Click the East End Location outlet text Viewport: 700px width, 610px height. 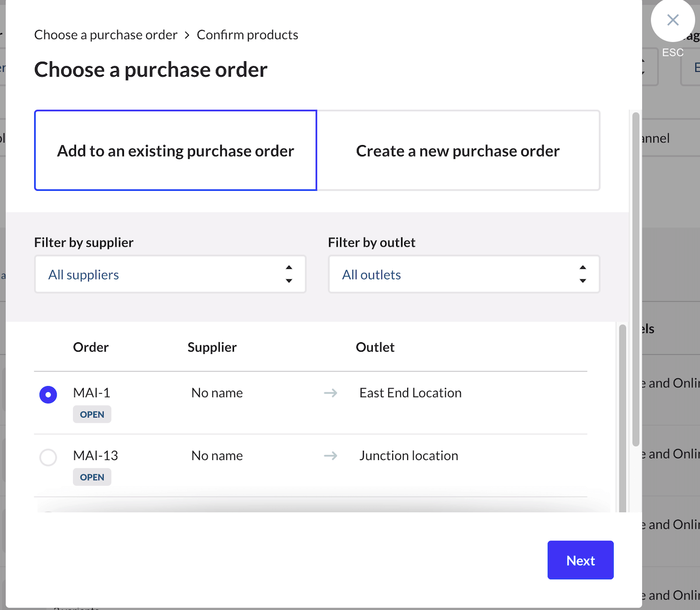click(410, 393)
